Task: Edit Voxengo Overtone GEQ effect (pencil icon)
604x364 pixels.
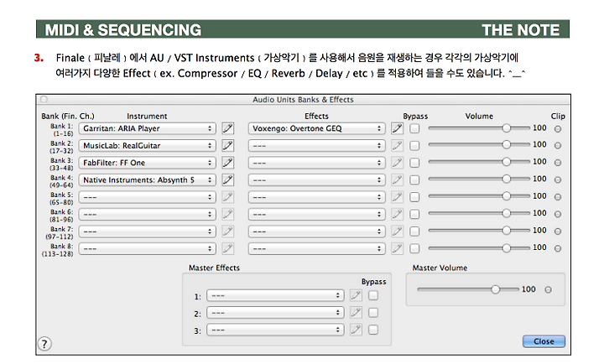Action: (397, 128)
